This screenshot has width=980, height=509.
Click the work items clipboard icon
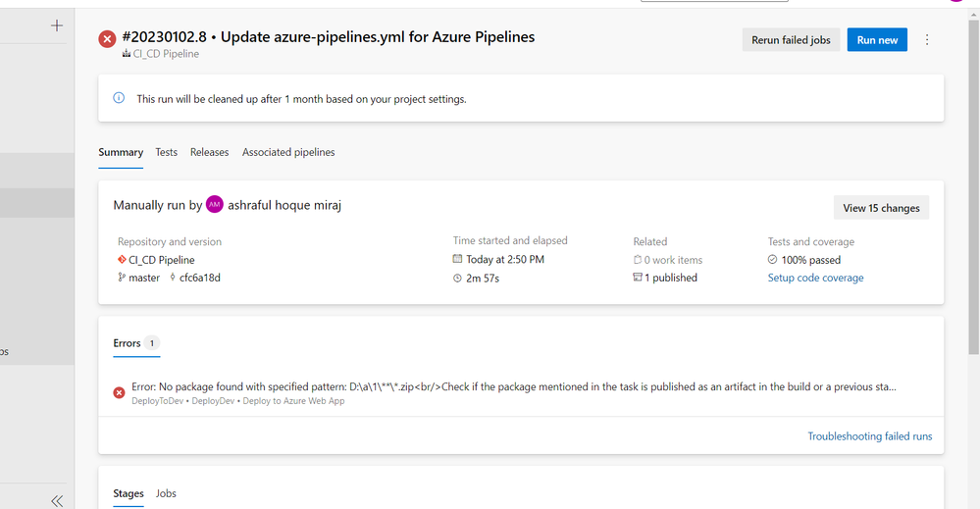pos(638,260)
